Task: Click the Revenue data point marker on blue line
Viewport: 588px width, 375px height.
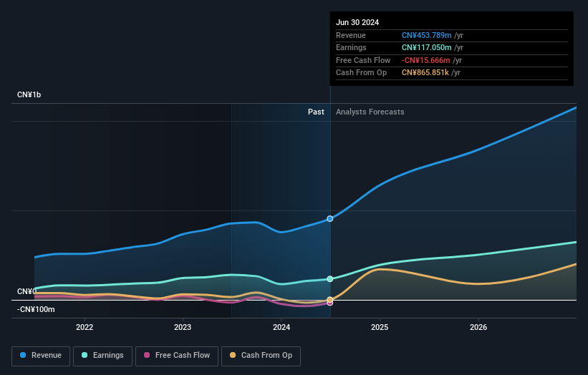Action: point(330,219)
